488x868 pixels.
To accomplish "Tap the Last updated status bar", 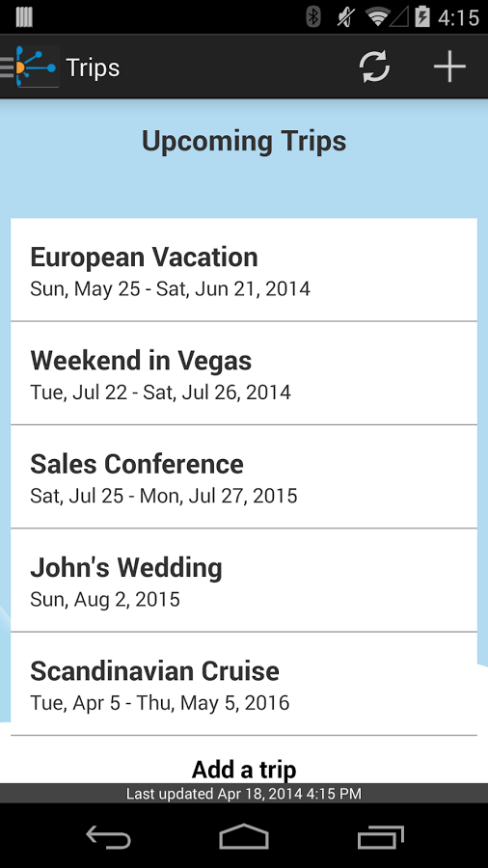I will point(244,794).
